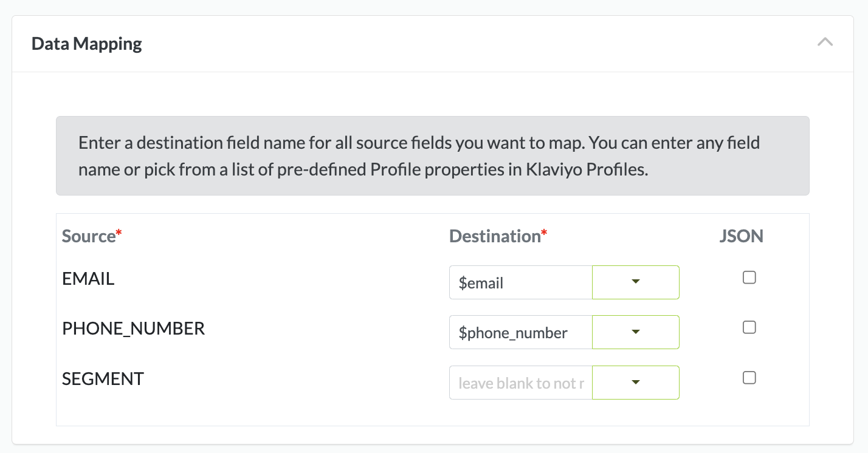Collapse the Data Mapping section chevron
Viewport: 868px width, 453px height.
825,43
